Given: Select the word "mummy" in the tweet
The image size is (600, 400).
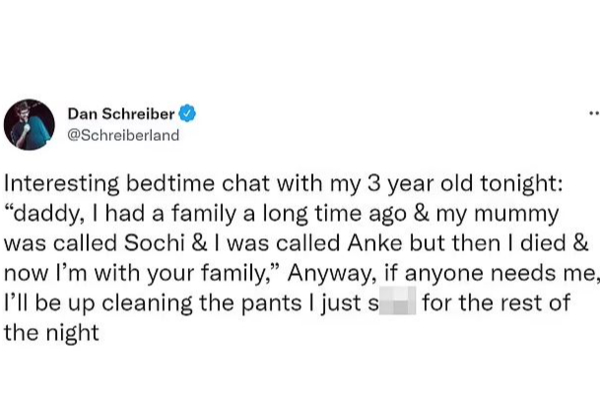Looking at the screenshot, I should point(517,215).
